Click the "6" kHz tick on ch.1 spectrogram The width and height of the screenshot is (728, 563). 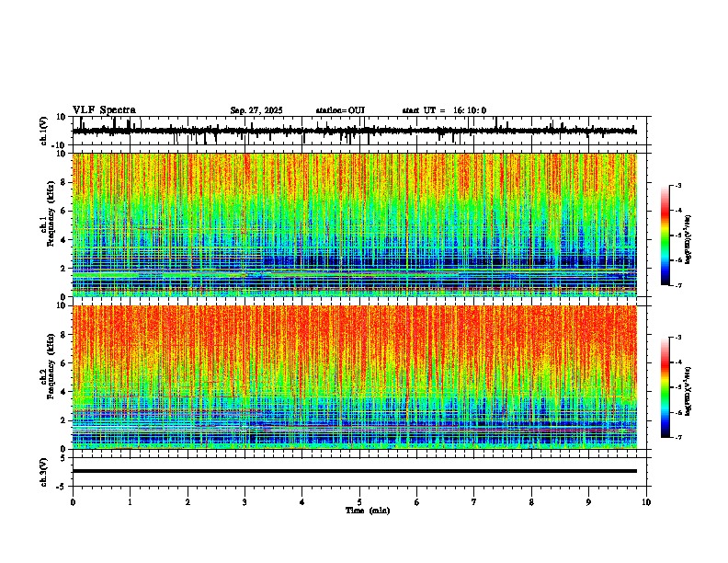click(x=63, y=211)
